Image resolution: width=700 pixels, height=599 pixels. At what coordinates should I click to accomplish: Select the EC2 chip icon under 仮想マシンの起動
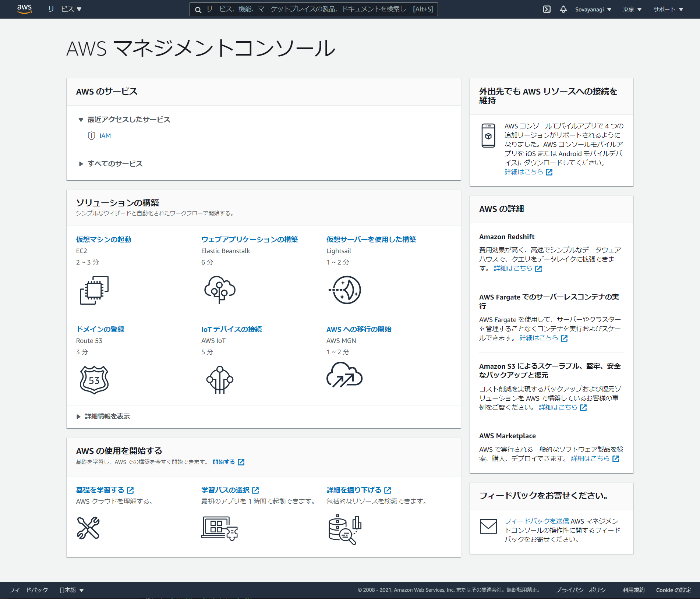[x=93, y=291]
